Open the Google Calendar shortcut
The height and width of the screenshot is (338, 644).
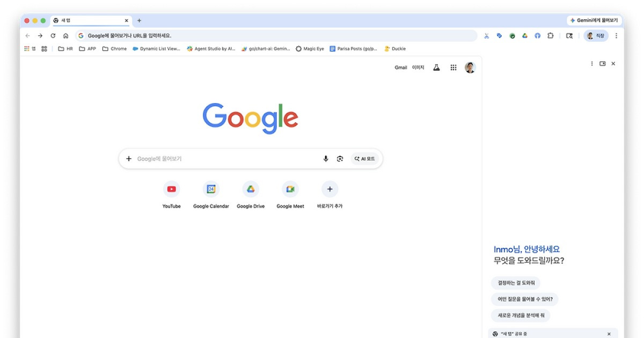(211, 195)
